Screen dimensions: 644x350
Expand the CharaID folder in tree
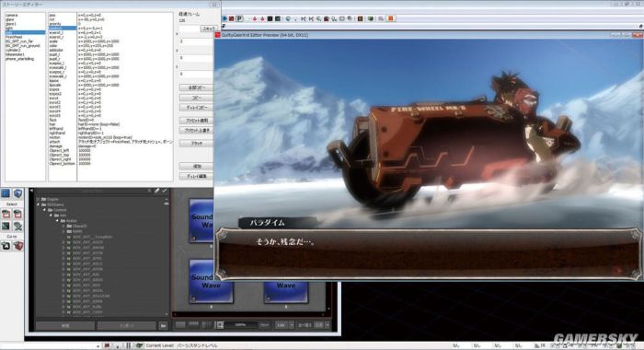click(63, 227)
